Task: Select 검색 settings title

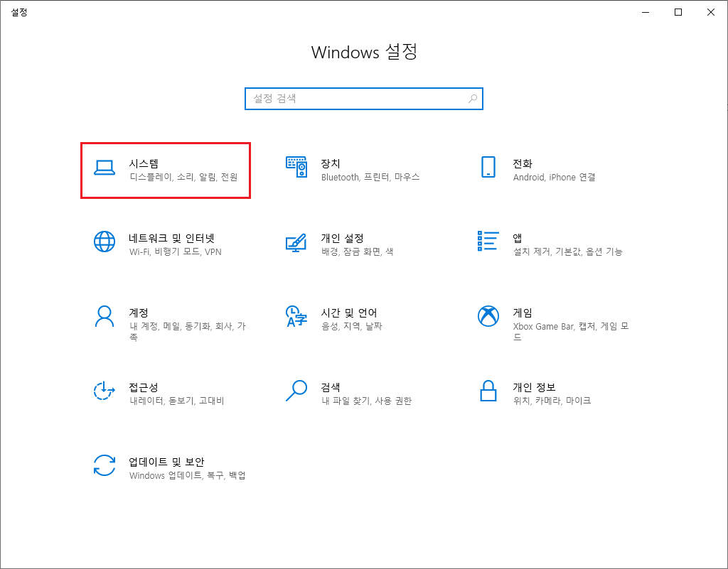Action: coord(331,388)
